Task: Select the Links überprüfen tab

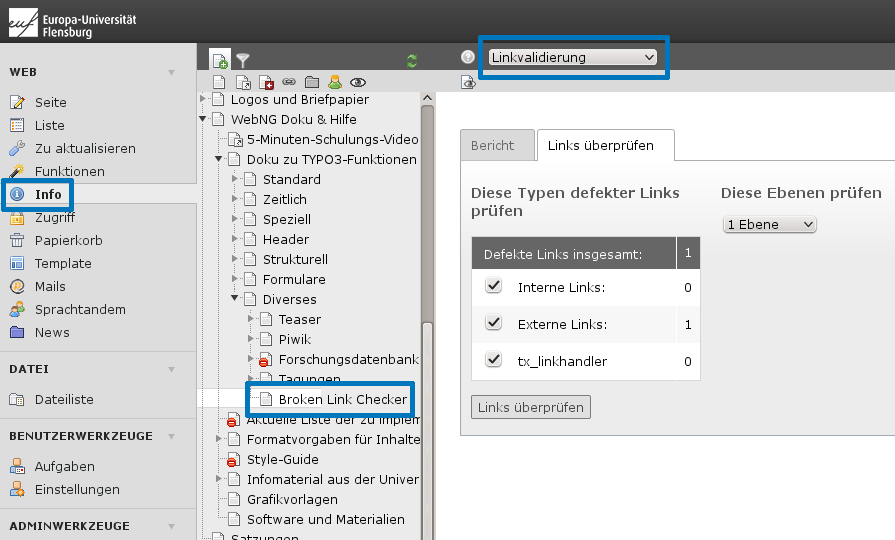Action: pos(600,146)
